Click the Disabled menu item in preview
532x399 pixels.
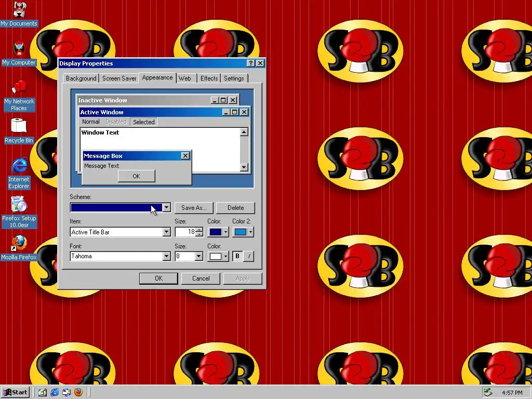click(x=116, y=122)
